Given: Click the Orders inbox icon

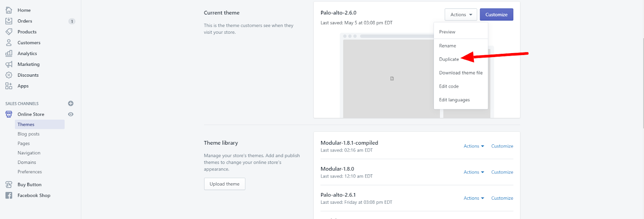Looking at the screenshot, I should pos(9,21).
